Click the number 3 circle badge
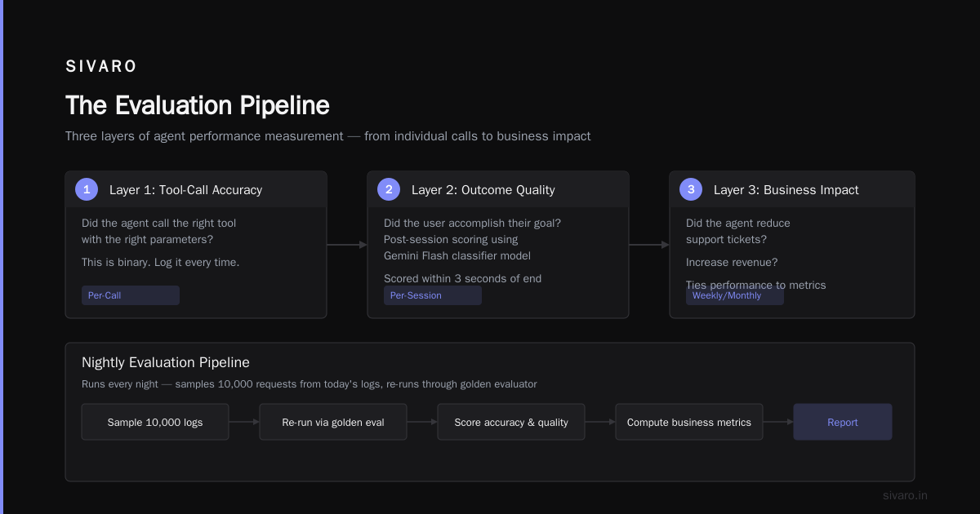Screen dimensions: 980x514 click(x=691, y=189)
